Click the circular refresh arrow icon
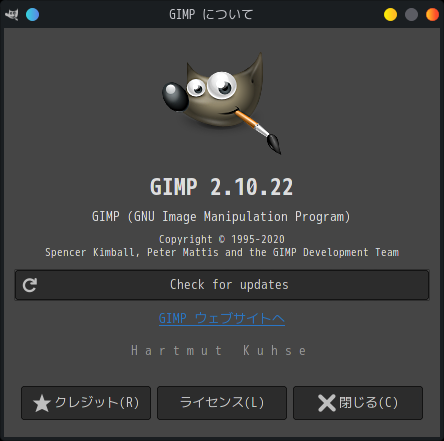 coord(30,285)
